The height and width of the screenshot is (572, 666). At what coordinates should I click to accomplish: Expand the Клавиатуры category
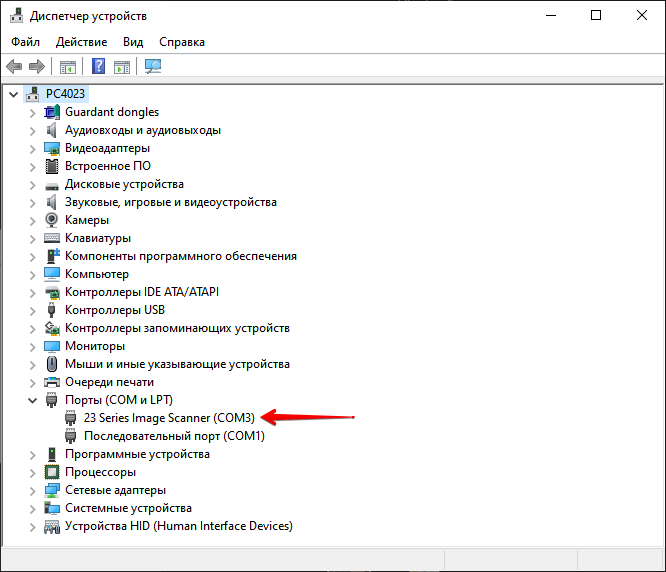point(32,238)
